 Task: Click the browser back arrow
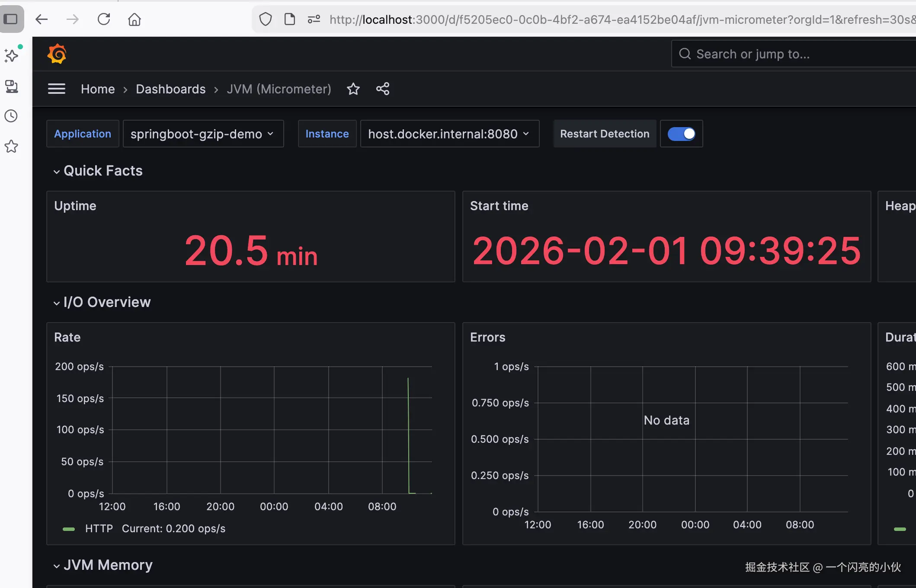point(42,19)
